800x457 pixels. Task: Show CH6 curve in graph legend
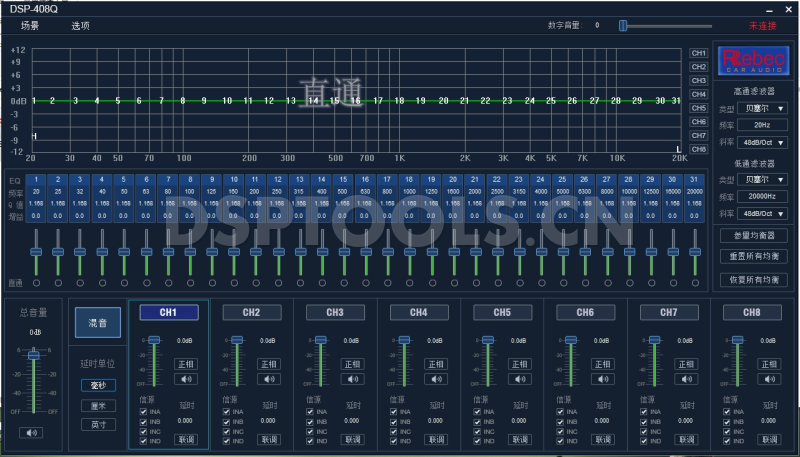click(698, 122)
